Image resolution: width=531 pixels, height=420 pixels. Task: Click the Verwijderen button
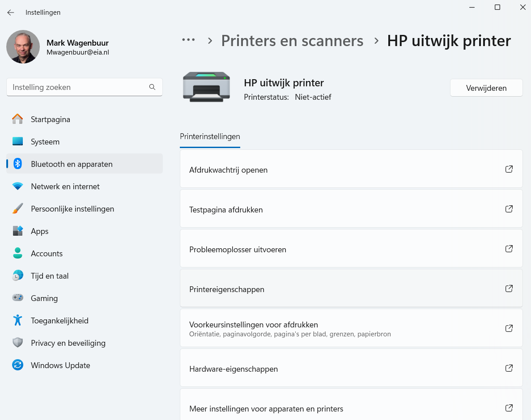tap(486, 88)
